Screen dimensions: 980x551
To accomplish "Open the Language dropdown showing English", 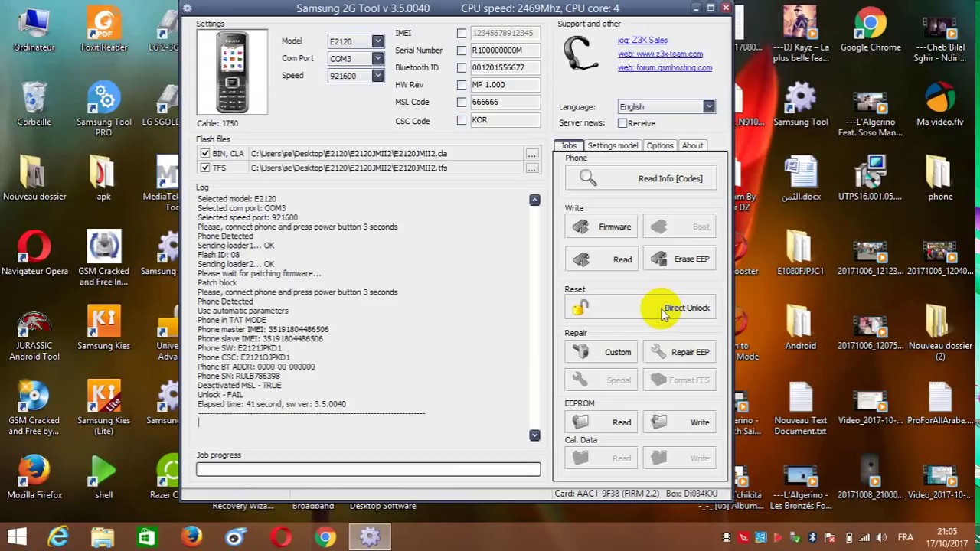I will click(709, 106).
